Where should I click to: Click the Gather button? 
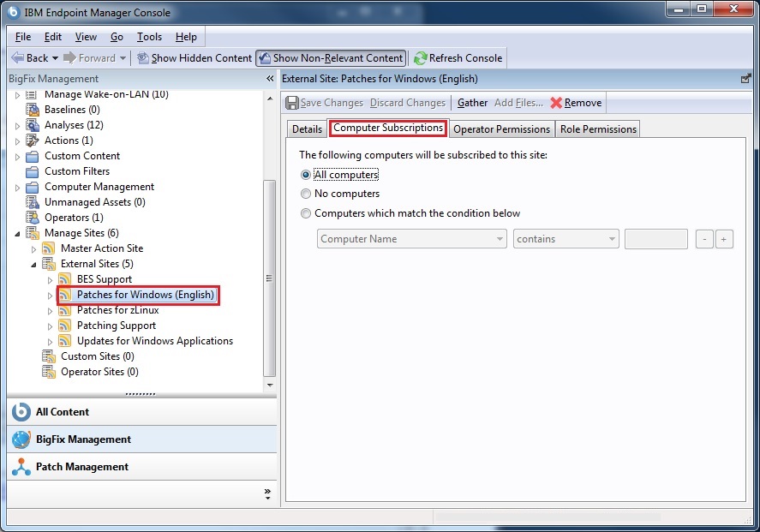click(472, 103)
